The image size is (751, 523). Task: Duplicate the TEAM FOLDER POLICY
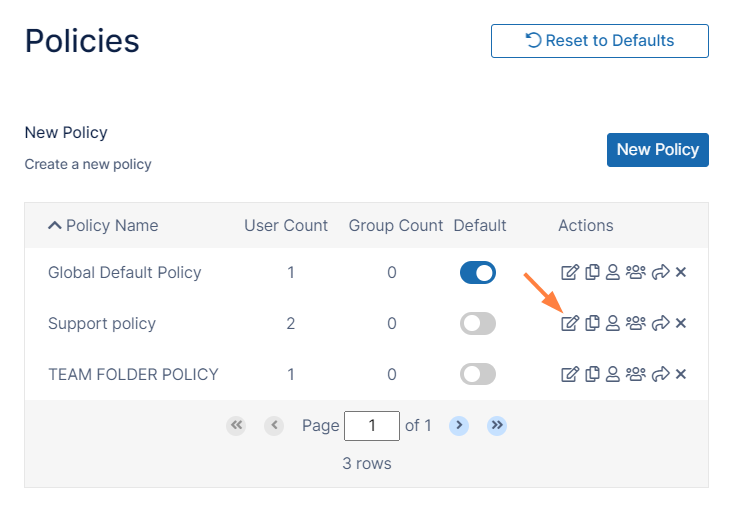point(592,374)
